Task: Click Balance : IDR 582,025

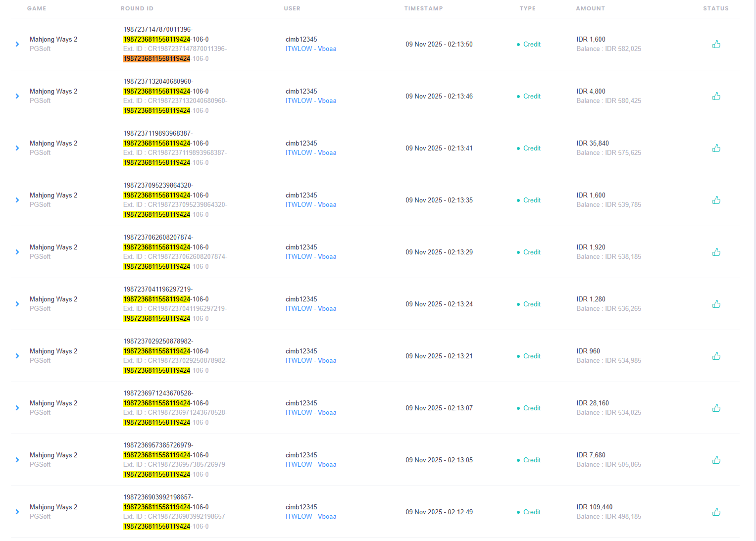Action: coord(609,49)
